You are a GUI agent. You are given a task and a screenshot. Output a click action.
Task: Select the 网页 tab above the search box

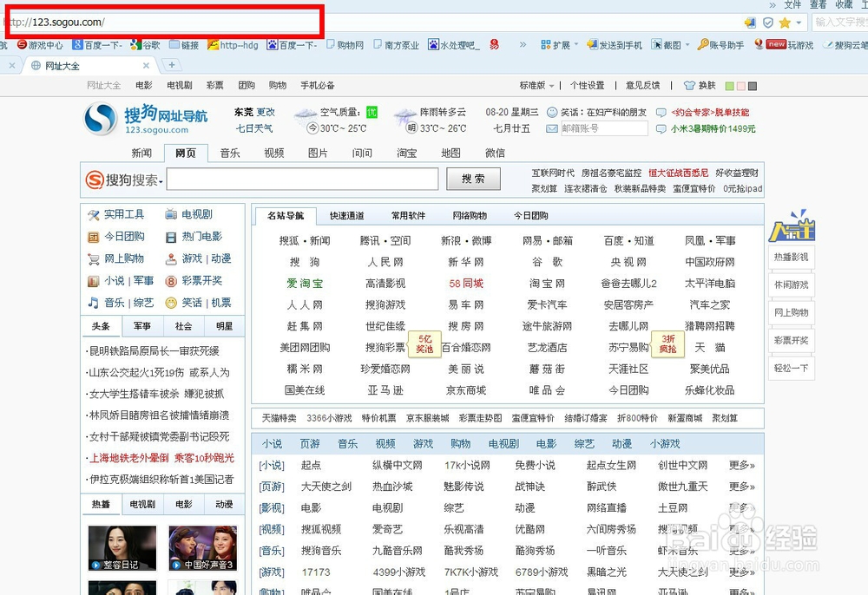coord(186,153)
